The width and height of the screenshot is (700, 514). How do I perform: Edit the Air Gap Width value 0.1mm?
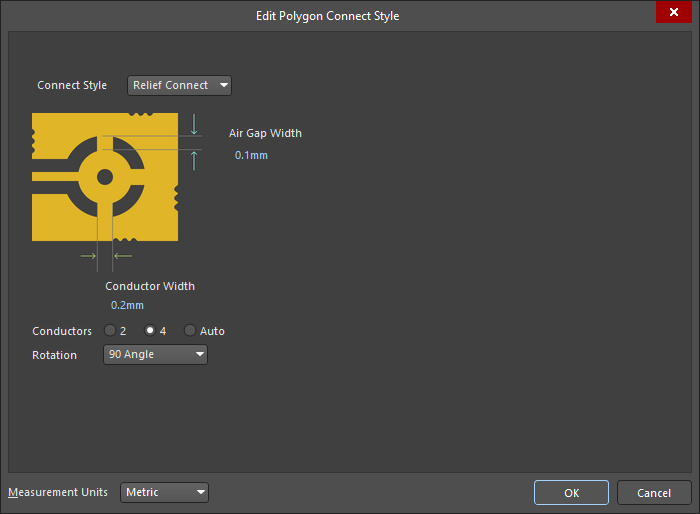click(x=251, y=155)
